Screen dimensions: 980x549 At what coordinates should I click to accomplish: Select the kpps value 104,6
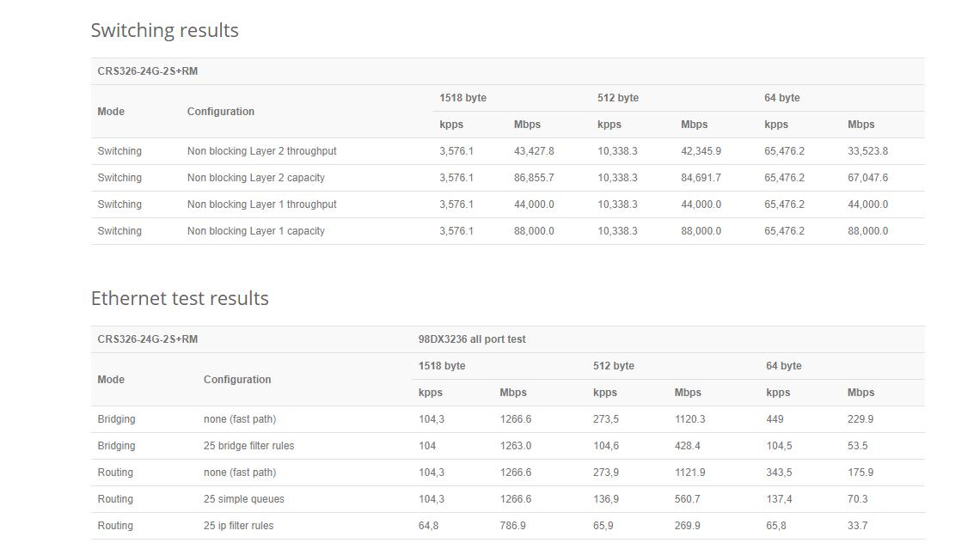[x=606, y=446]
